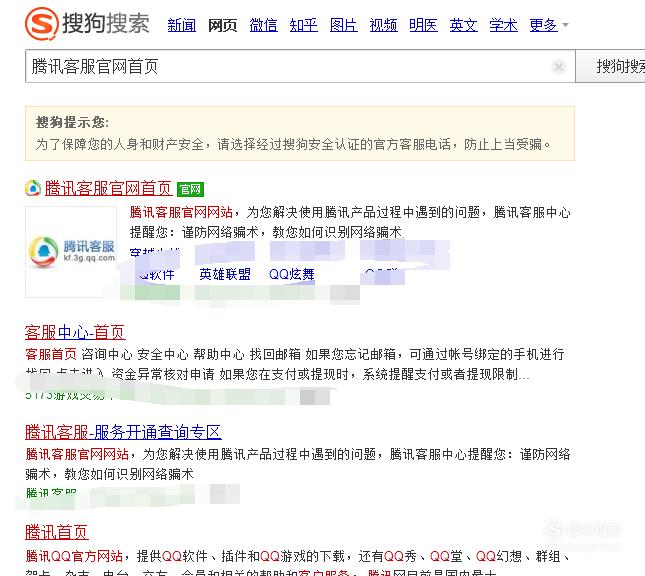This screenshot has width=645, height=576.
Task: Switch to the 学术 tab
Action: pyautogui.click(x=503, y=25)
